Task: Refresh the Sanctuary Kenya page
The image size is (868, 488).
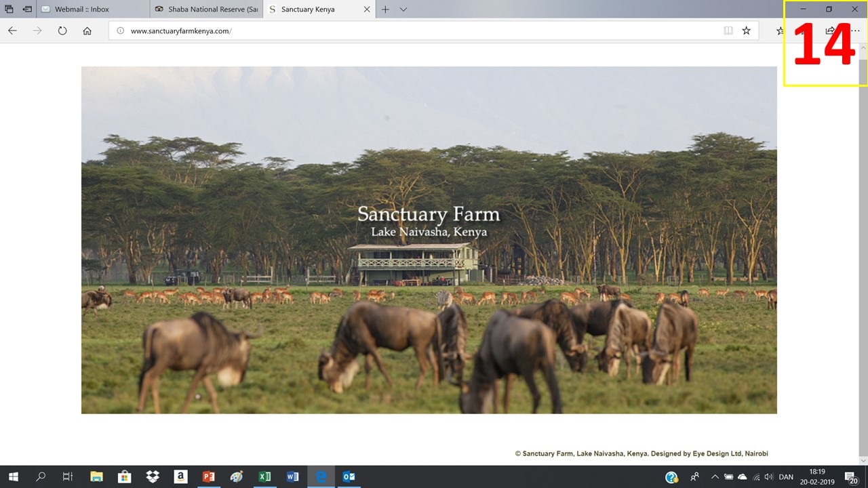Action: coord(62,30)
